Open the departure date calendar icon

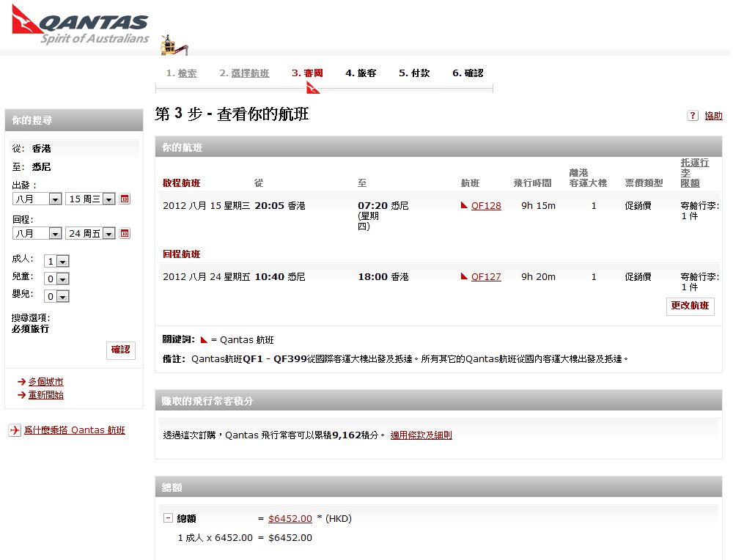[x=125, y=199]
